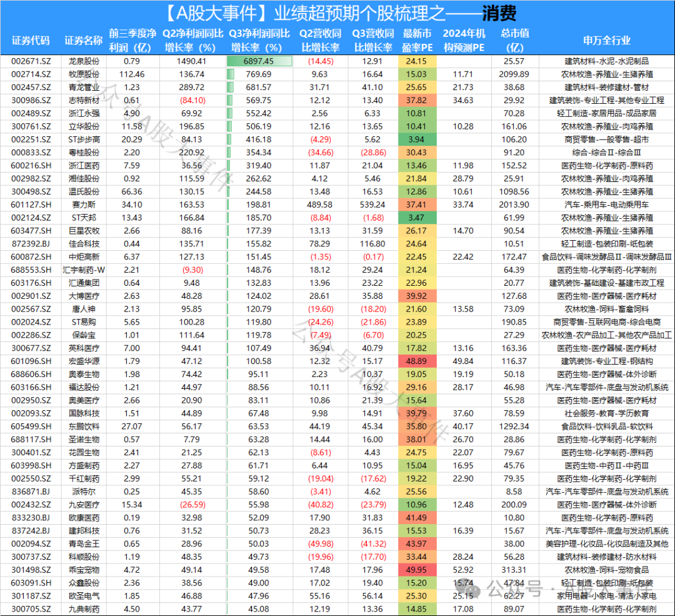Screen dimensions: 675x616
Task: Click the 2099.89 market cap cell
Action: click(514, 74)
